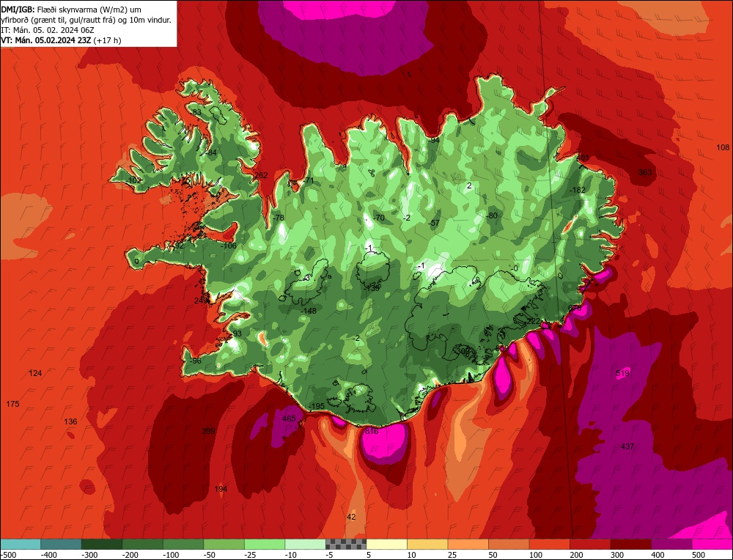Viewport: 733px width, 560px height.
Task: Pick the light teal -500 to -400 swatch
Action: [x=21, y=544]
